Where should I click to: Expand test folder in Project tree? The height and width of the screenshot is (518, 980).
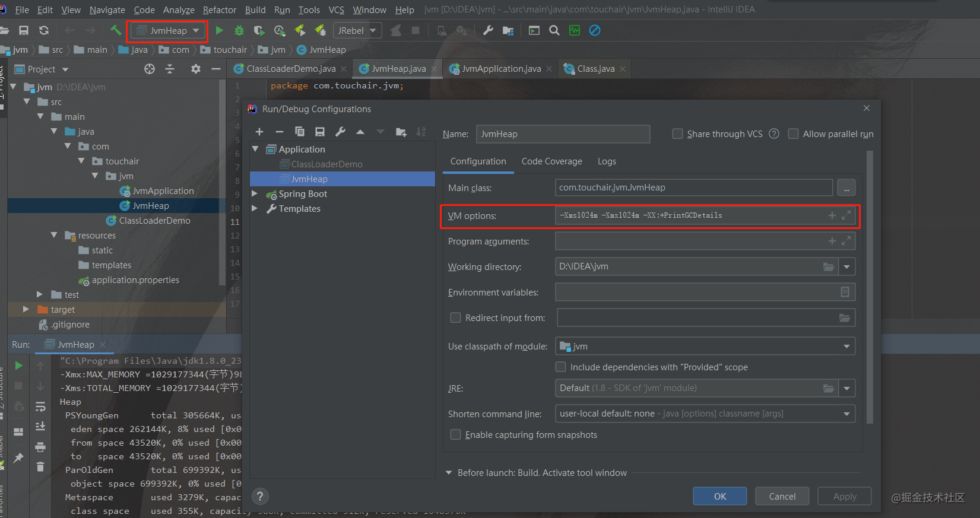coord(39,294)
